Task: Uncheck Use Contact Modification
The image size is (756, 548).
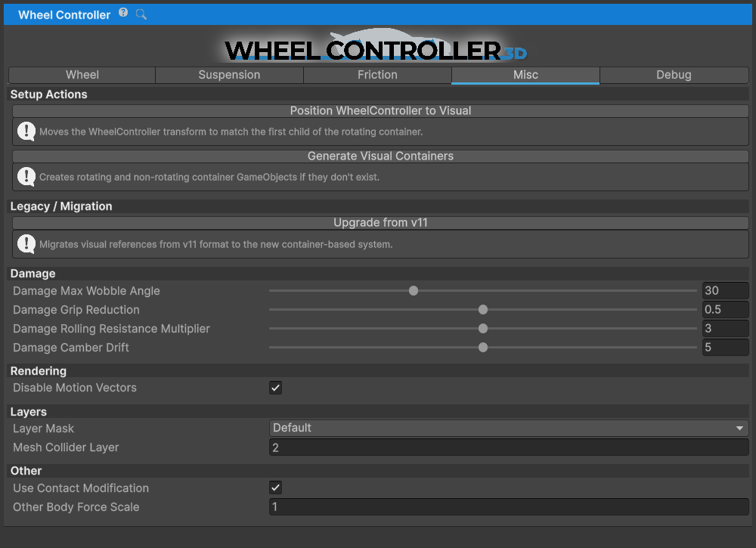Action: [275, 488]
